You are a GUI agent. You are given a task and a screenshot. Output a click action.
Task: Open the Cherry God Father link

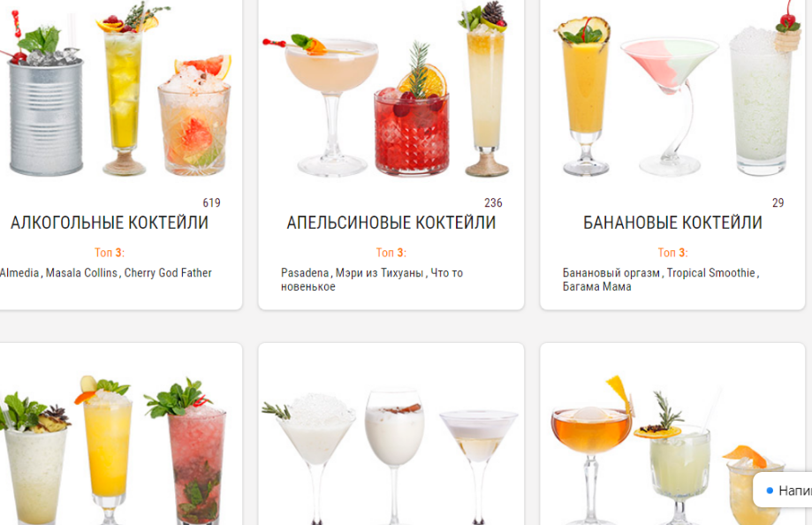pyautogui.click(x=168, y=272)
